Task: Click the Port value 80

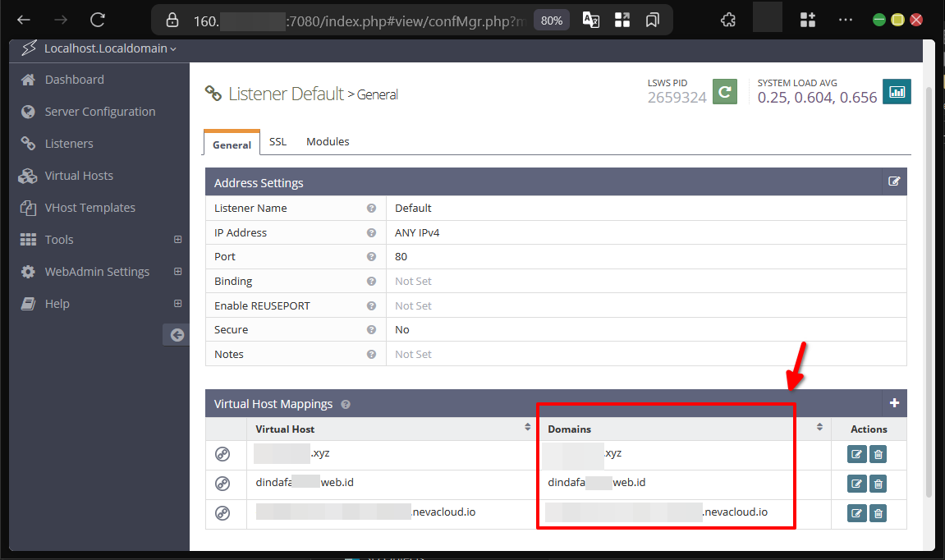Action: pos(401,257)
